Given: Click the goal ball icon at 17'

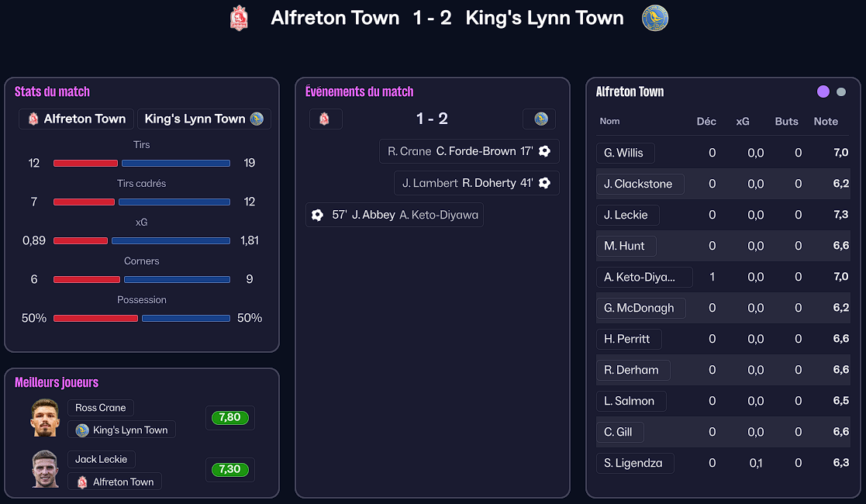Looking at the screenshot, I should click(545, 151).
